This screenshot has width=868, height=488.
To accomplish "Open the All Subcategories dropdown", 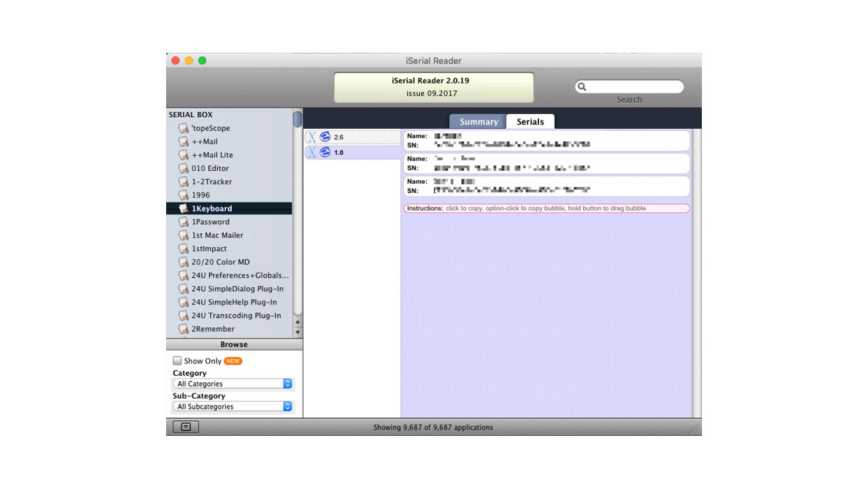I will 233,407.
